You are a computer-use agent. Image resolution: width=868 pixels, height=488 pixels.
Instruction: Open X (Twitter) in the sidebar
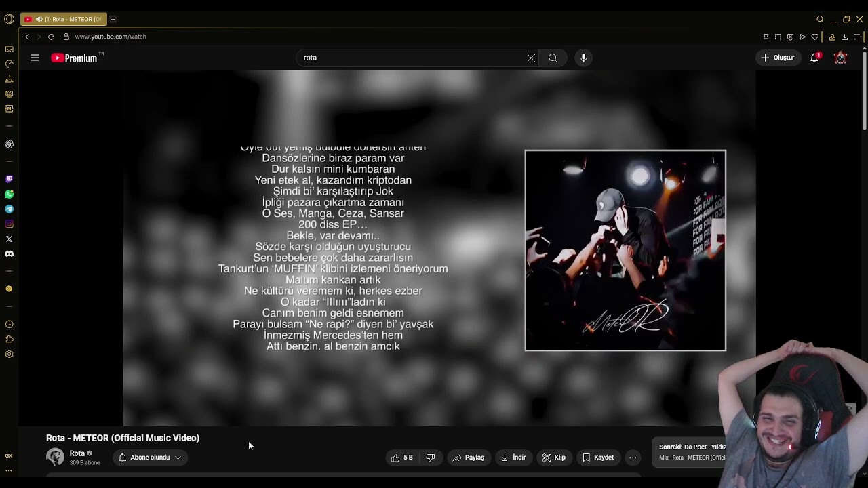[9, 239]
